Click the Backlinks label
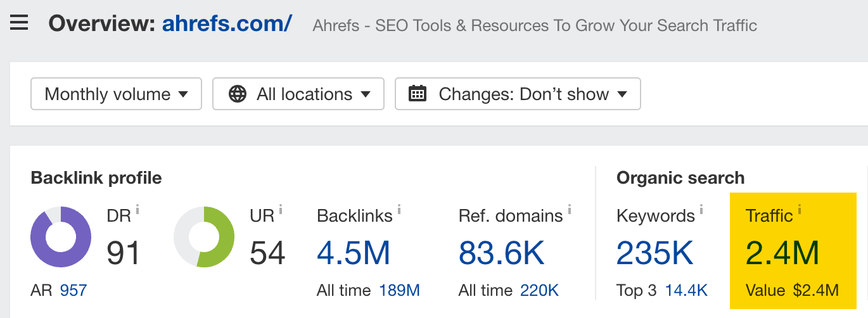868x318 pixels. point(355,216)
